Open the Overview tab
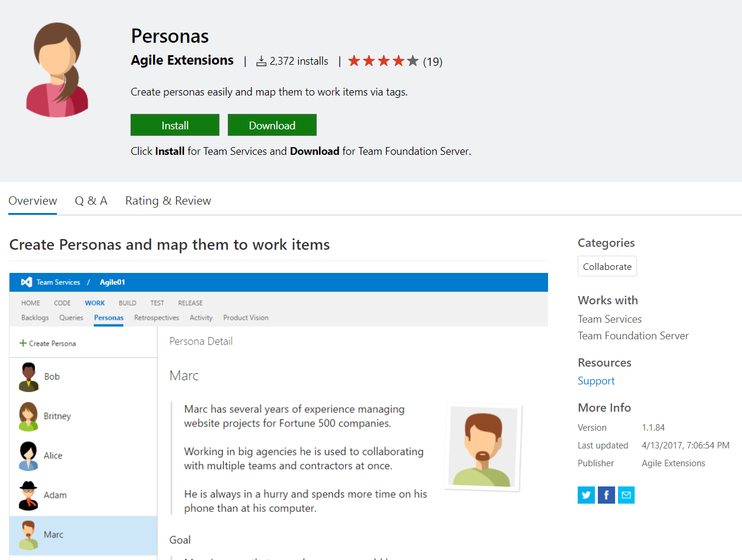This screenshot has height=560, width=742. [x=33, y=201]
